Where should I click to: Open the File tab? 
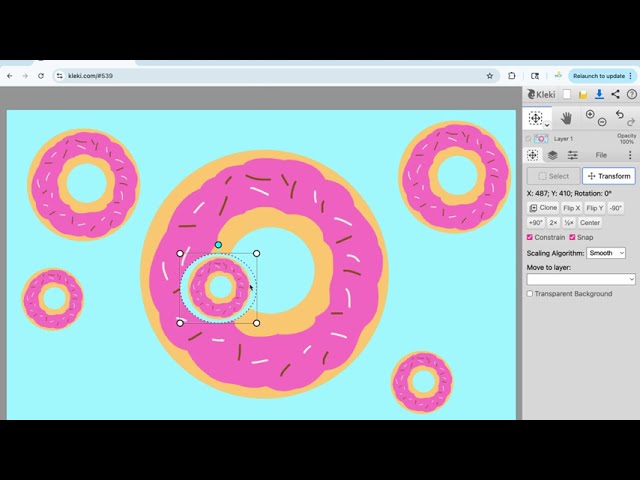[601, 155]
